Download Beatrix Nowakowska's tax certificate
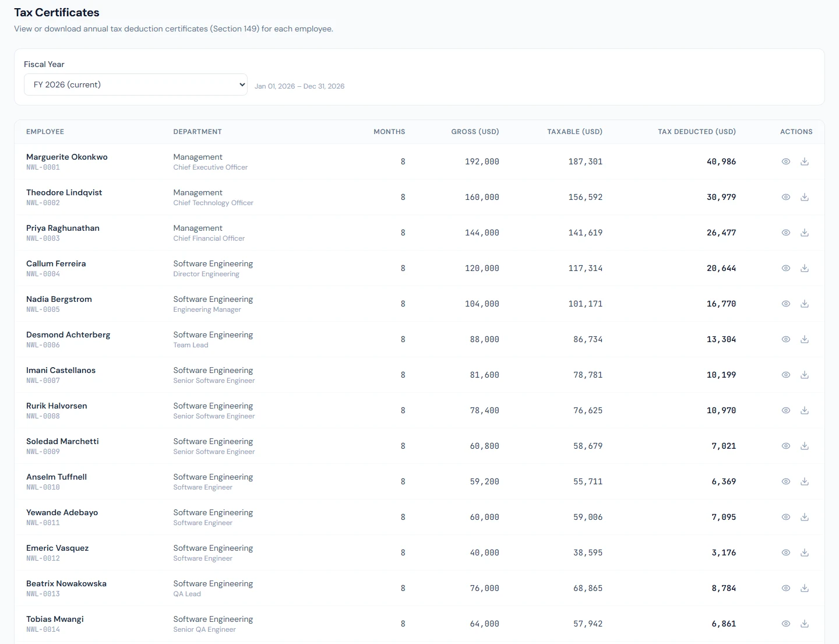The height and width of the screenshot is (644, 839). click(805, 588)
